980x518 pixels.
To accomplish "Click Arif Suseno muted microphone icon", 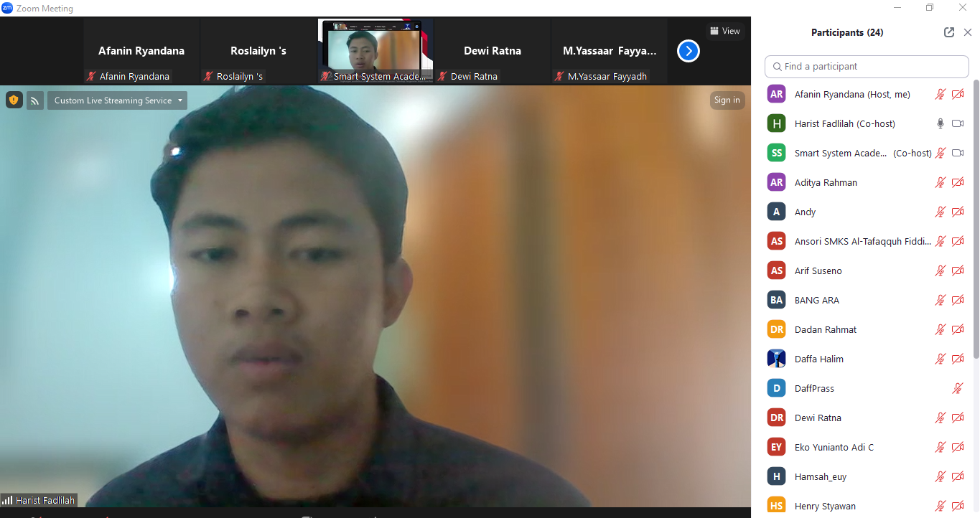I will coord(940,270).
